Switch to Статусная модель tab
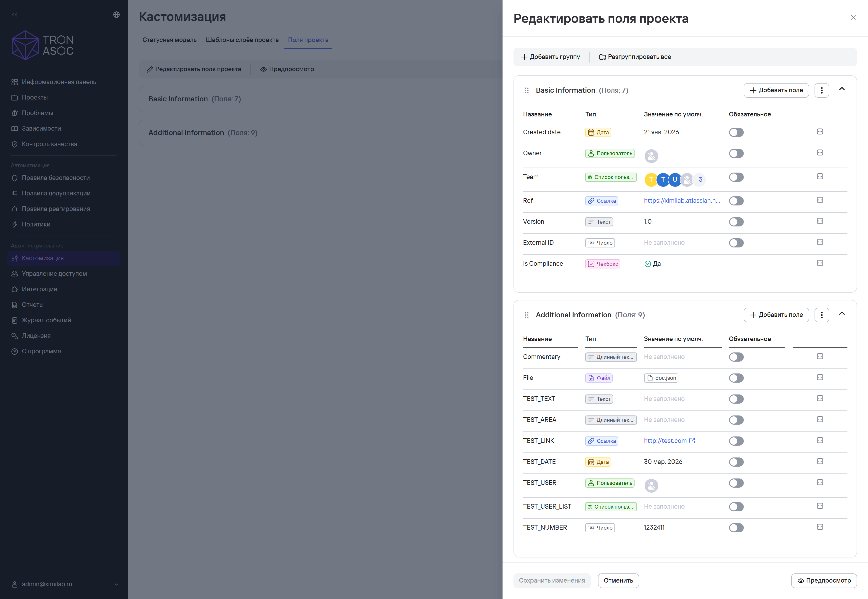Image resolution: width=868 pixels, height=599 pixels. tap(169, 40)
